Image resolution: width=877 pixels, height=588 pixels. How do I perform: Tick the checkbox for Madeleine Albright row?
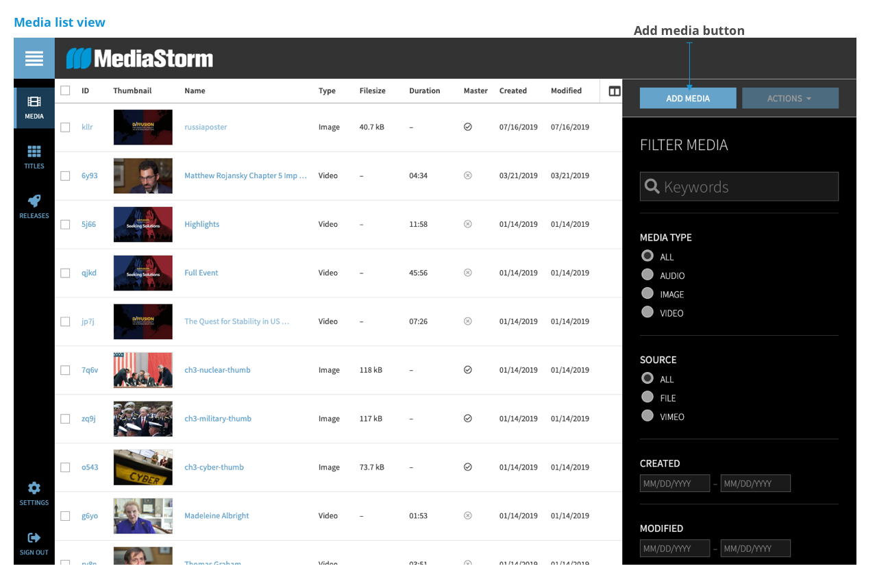65,517
